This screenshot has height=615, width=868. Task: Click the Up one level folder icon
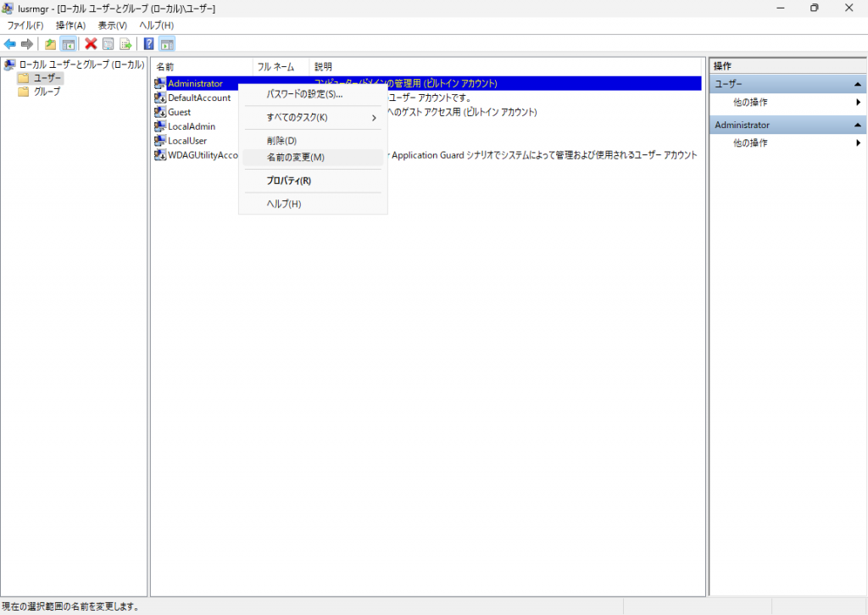(x=50, y=44)
